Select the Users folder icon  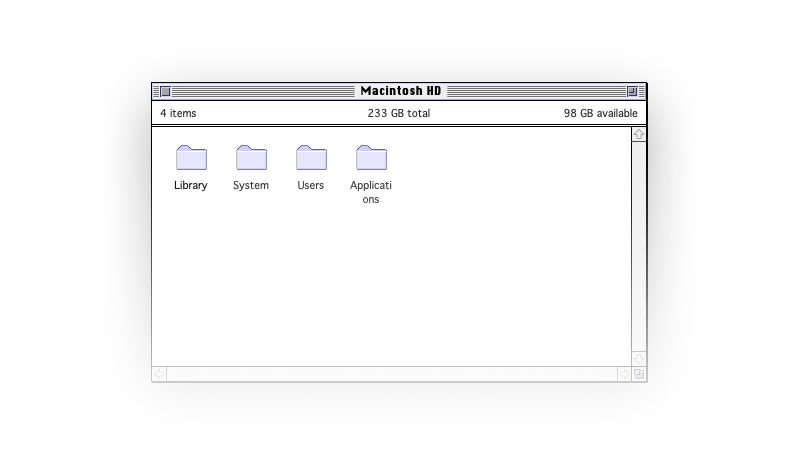[x=311, y=158]
